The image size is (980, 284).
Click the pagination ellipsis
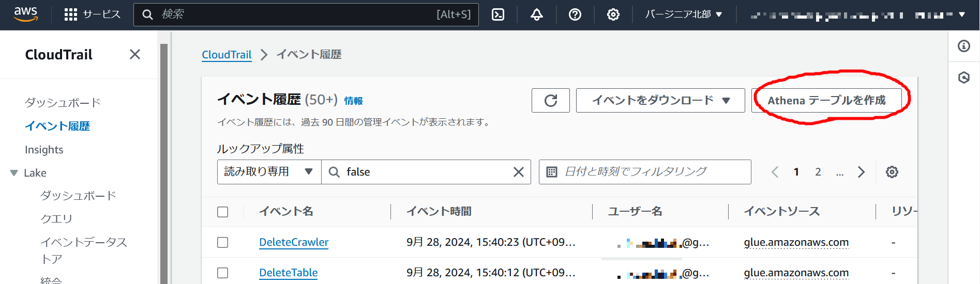click(x=840, y=173)
